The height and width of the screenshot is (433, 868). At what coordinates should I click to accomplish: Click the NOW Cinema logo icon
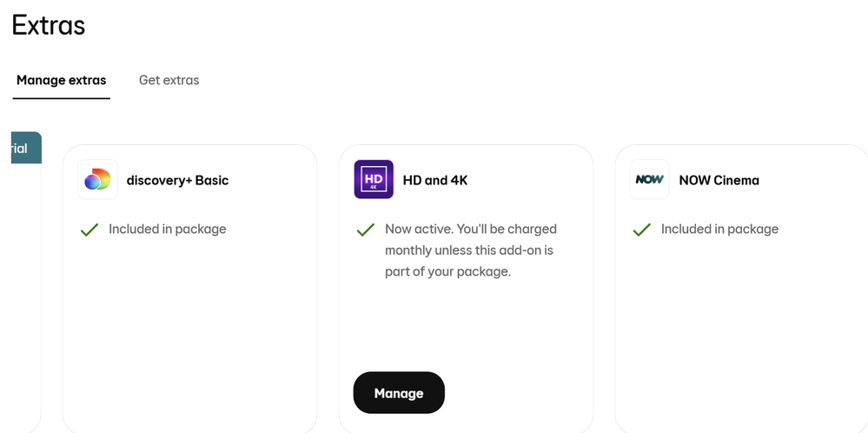[x=649, y=179]
